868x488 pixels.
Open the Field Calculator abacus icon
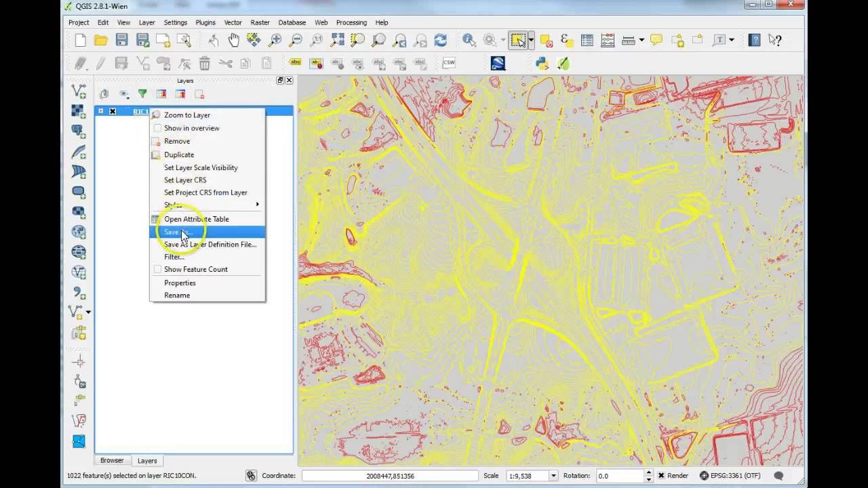tap(608, 41)
